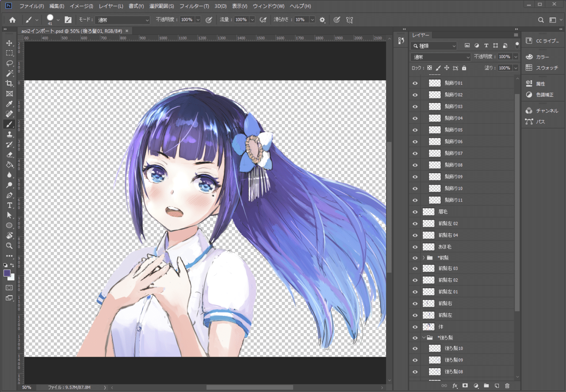The width and height of the screenshot is (566, 392).
Task: Toggle pressure for opacity button
Action: (x=209, y=20)
